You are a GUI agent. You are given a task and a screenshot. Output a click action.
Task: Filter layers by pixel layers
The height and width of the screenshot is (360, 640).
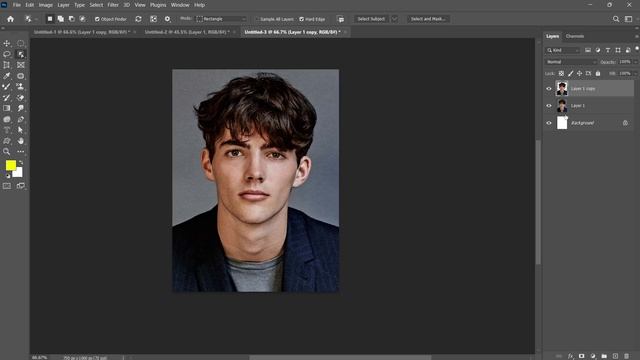coord(588,50)
